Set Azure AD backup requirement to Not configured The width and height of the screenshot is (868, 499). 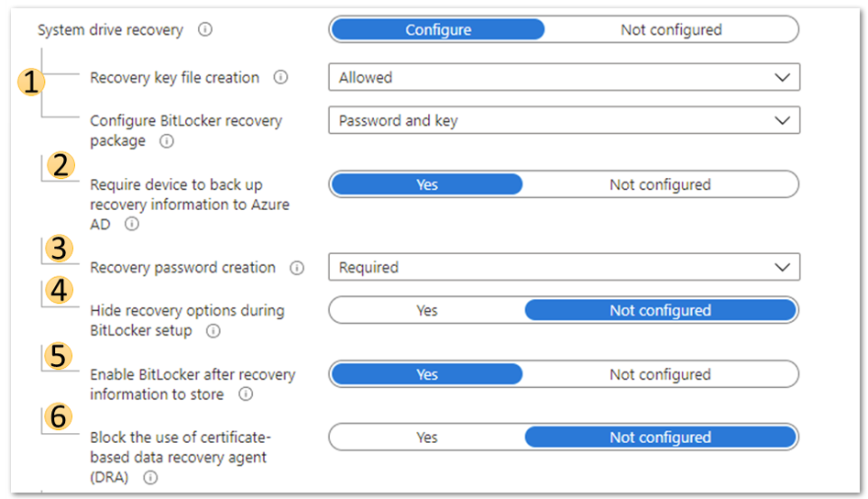[x=660, y=184]
